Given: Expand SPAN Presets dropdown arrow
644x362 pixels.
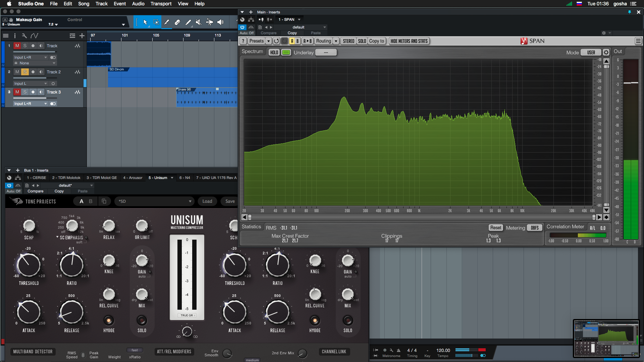Looking at the screenshot, I should click(x=268, y=41).
